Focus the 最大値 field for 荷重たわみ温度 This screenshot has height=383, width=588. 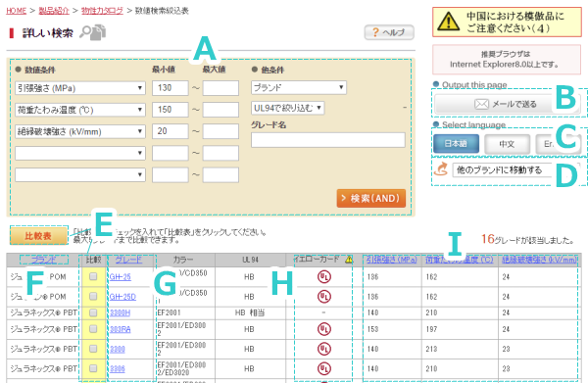pyautogui.click(x=220, y=110)
